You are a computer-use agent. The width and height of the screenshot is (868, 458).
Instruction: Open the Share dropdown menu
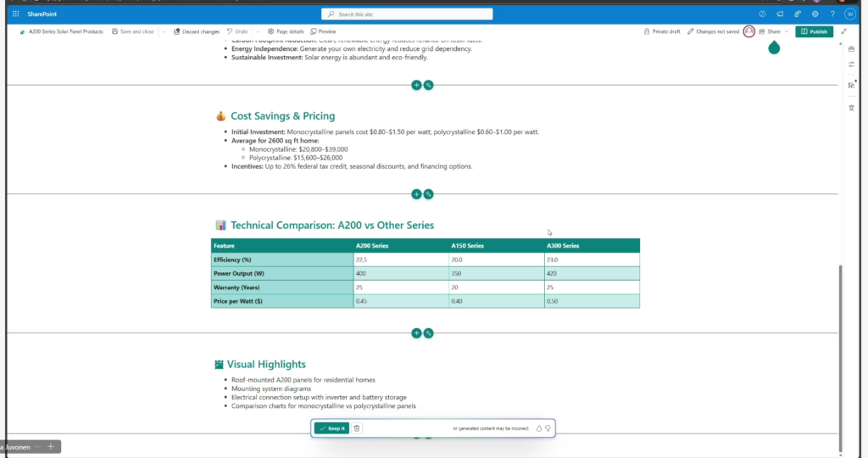773,31
